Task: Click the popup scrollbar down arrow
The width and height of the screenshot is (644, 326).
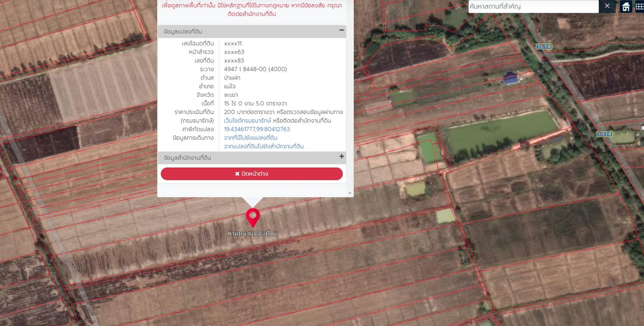Action: 350,194
